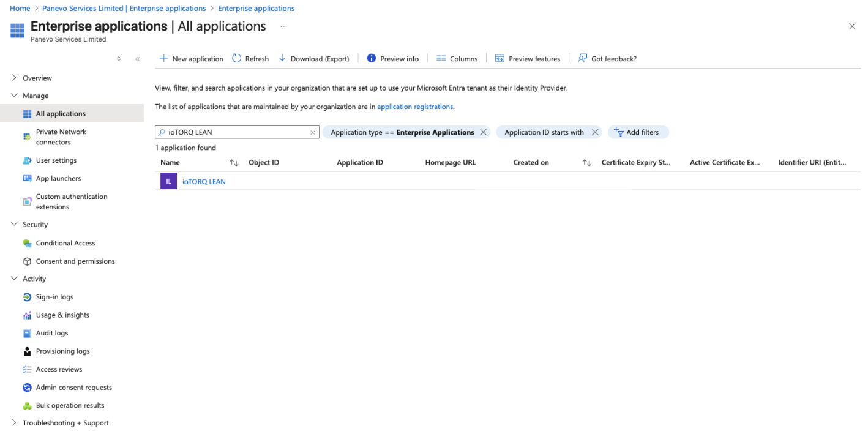This screenshot has width=868, height=442.
Task: Click the New application button
Action: (x=191, y=59)
